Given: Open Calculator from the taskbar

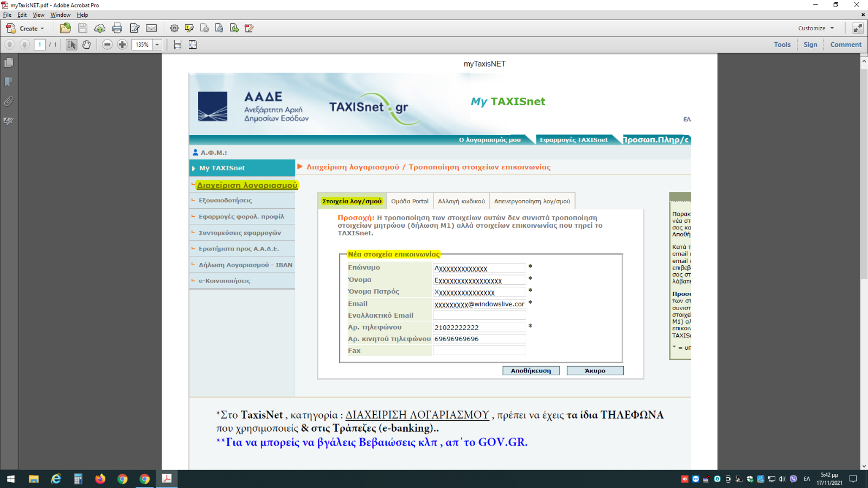Looking at the screenshot, I should pyautogui.click(x=78, y=479).
